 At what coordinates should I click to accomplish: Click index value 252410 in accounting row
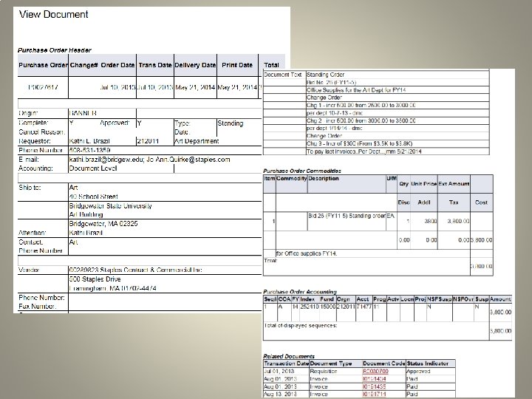click(310, 307)
